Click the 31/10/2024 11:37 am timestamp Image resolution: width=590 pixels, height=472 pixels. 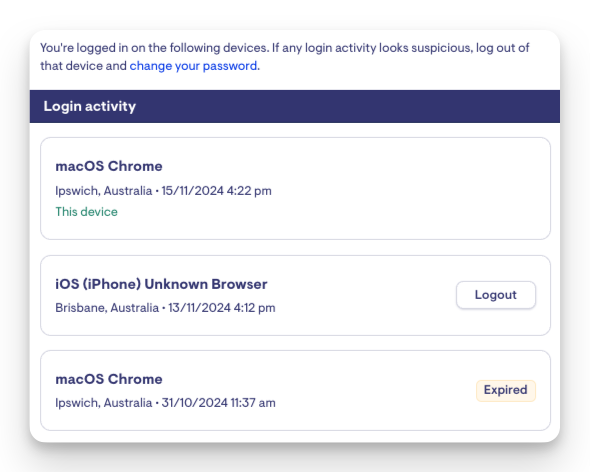[x=219, y=403]
